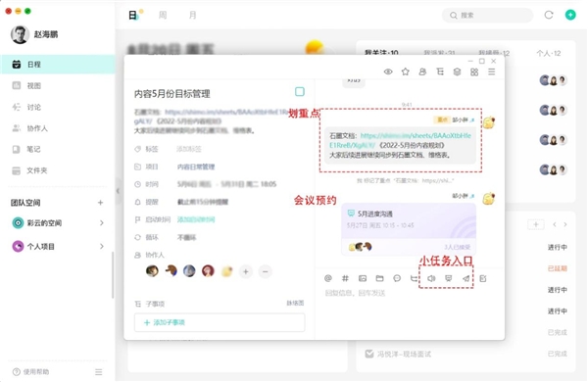Star this task using the star icon
The height and width of the screenshot is (382, 588).
406,72
